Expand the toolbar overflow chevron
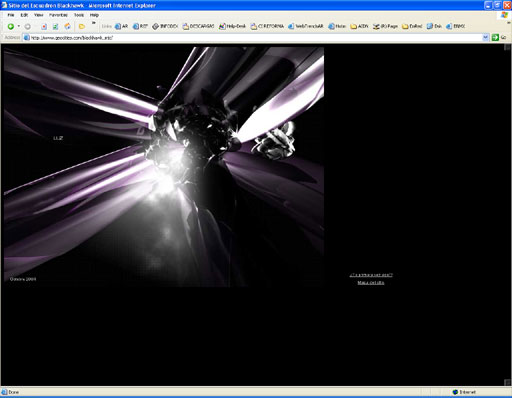This screenshot has height=398, width=512. click(x=94, y=23)
